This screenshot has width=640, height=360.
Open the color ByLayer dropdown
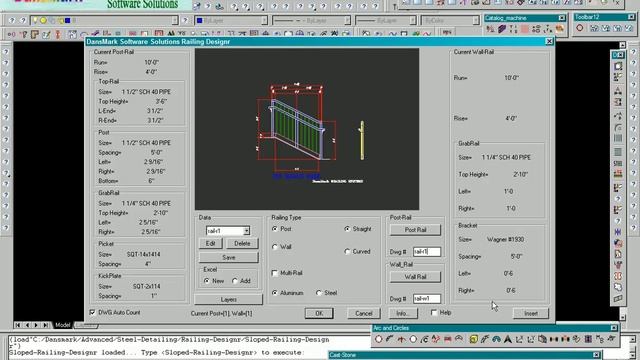coord(264,20)
